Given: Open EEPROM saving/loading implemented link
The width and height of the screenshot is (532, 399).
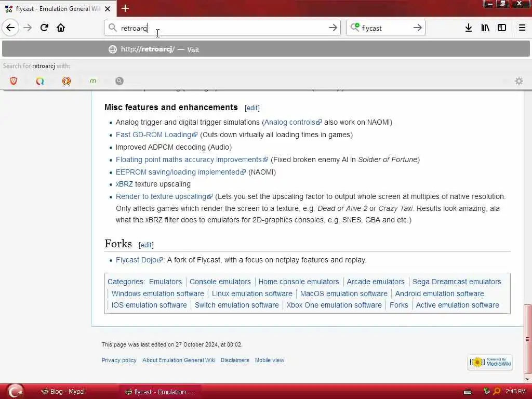Looking at the screenshot, I should point(180,172).
